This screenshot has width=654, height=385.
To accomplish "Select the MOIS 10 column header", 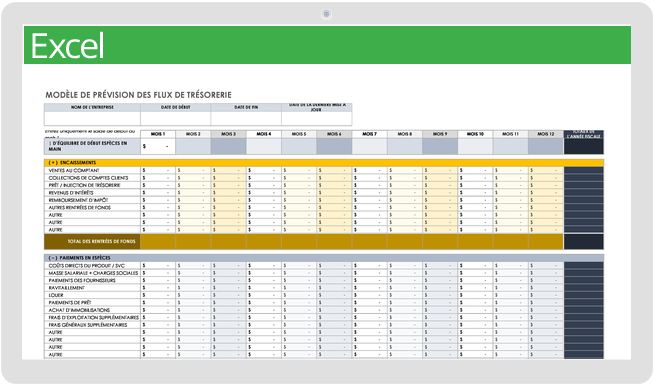I will (x=475, y=134).
